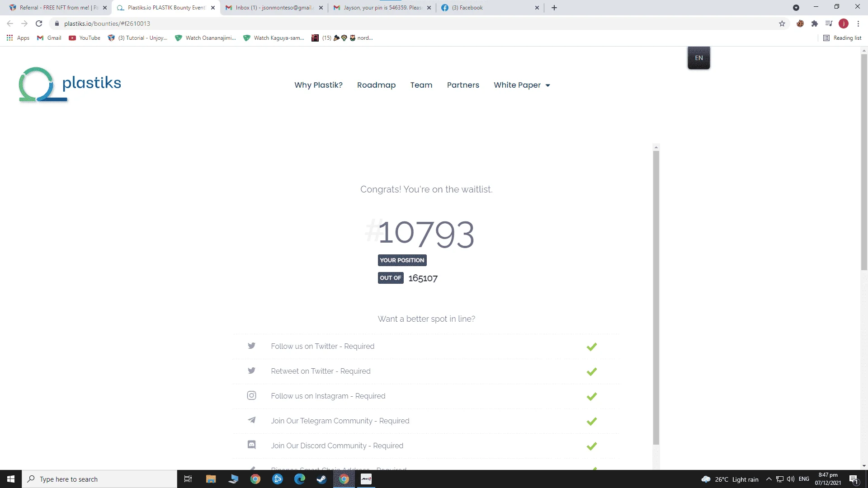Image resolution: width=868 pixels, height=488 pixels.
Task: Switch to the Facebook tab
Action: (x=490, y=8)
